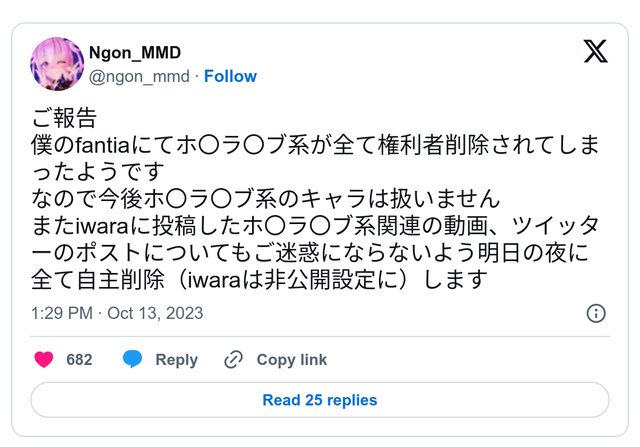Open the Ngon_MMD display name link
640x447 pixels.
pyautogui.click(x=134, y=53)
